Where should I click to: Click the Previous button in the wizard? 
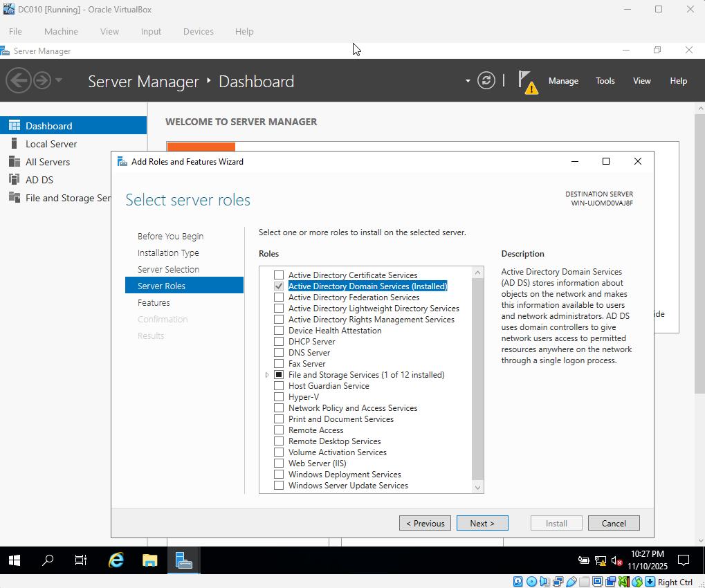425,523
